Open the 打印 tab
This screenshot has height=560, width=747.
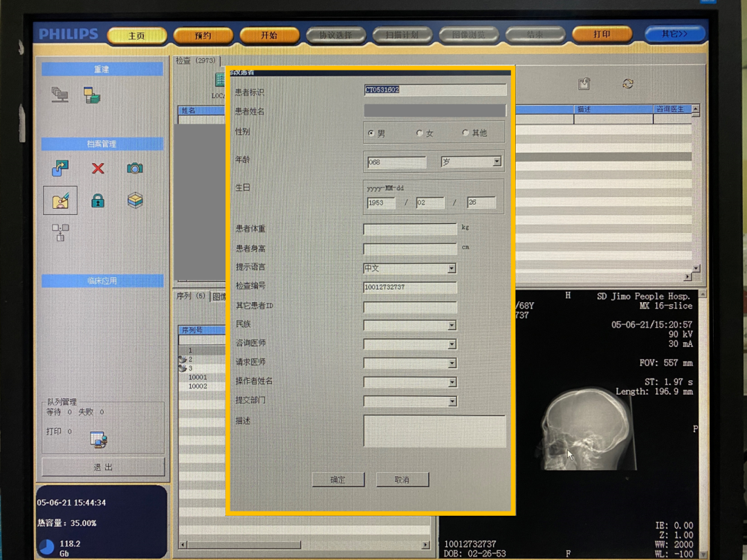(x=602, y=35)
